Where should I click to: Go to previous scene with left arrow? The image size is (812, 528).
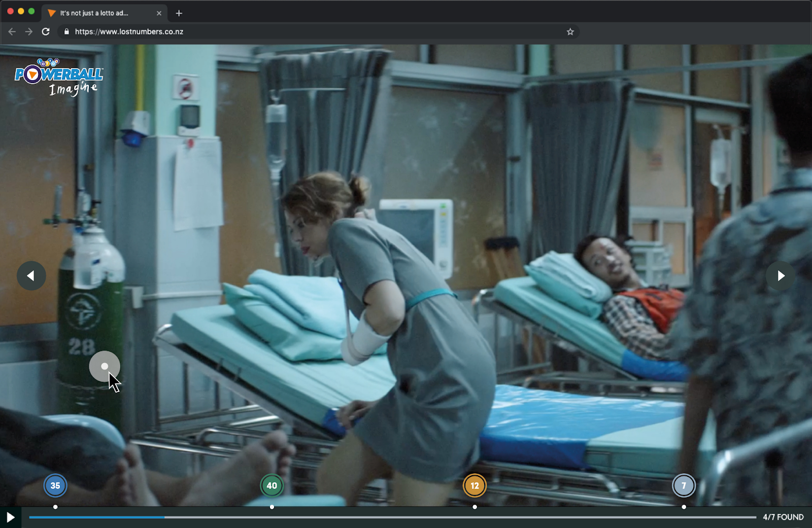(31, 276)
